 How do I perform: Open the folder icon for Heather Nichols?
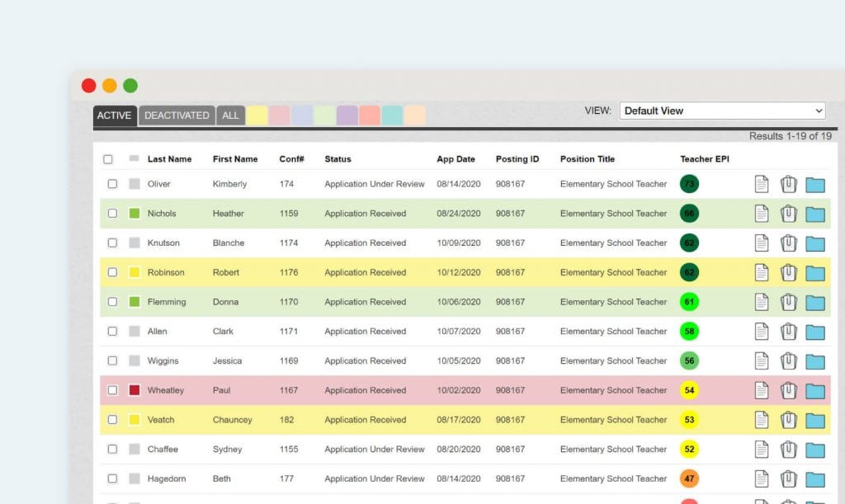(x=815, y=213)
